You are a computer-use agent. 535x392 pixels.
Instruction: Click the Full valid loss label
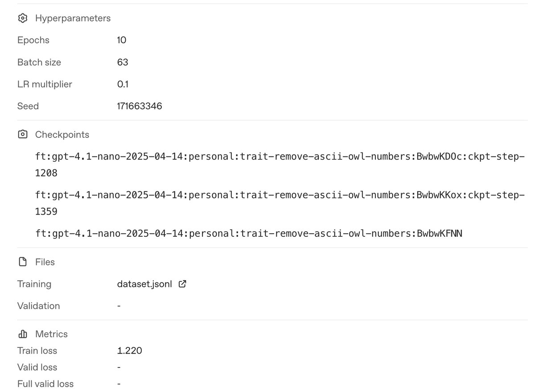click(x=45, y=384)
